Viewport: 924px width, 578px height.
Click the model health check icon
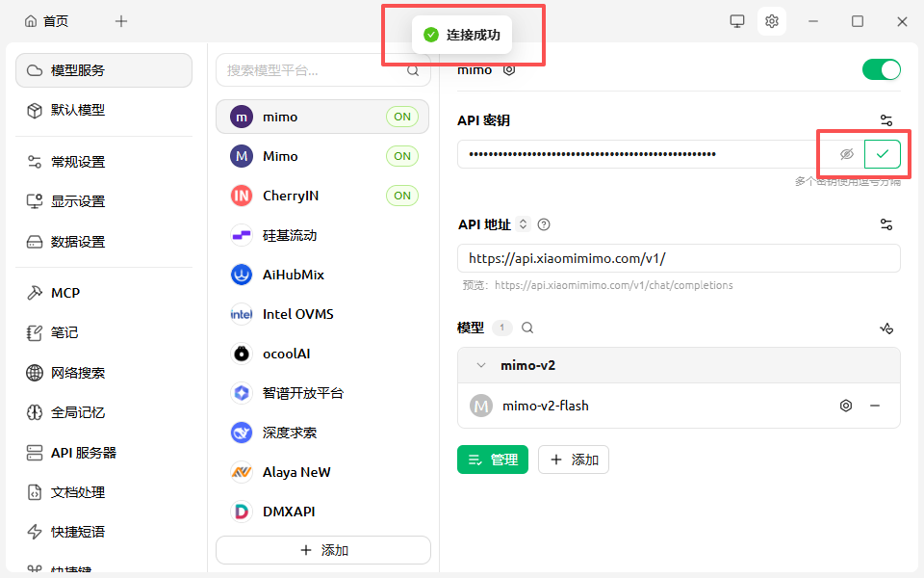(886, 328)
